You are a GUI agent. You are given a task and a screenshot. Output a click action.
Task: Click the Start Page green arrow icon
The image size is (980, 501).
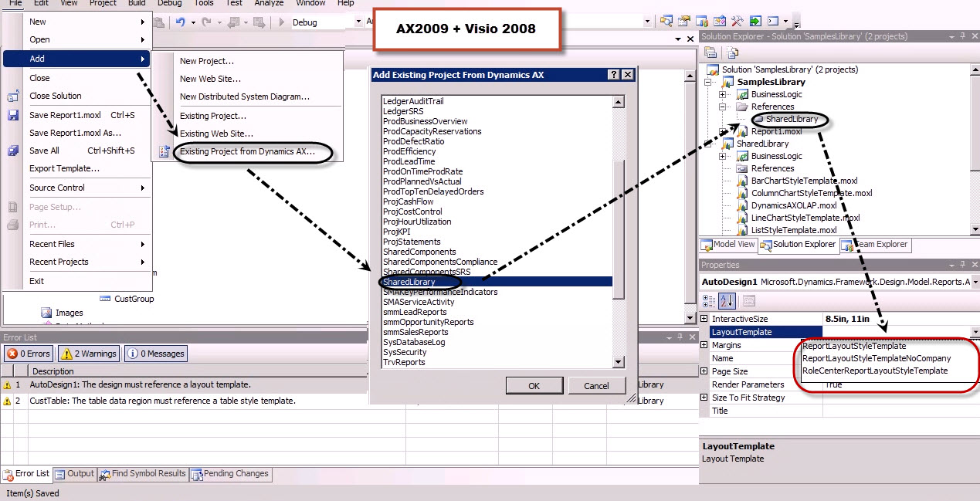tap(755, 21)
